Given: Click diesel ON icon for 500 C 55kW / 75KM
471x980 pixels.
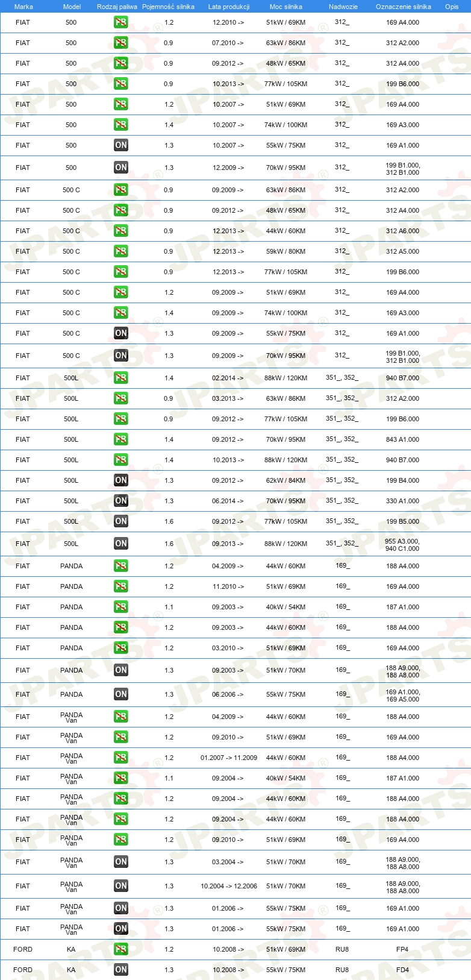Looking at the screenshot, I should point(121,333).
